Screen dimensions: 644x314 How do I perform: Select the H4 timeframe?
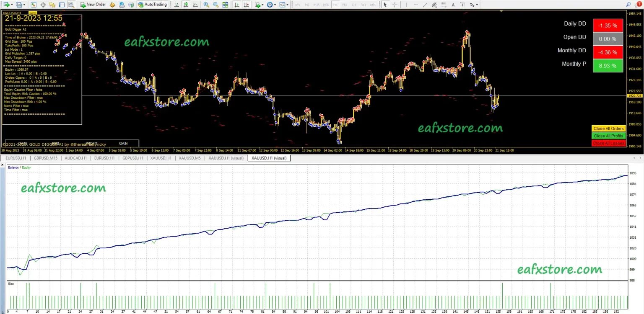tap(345, 5)
